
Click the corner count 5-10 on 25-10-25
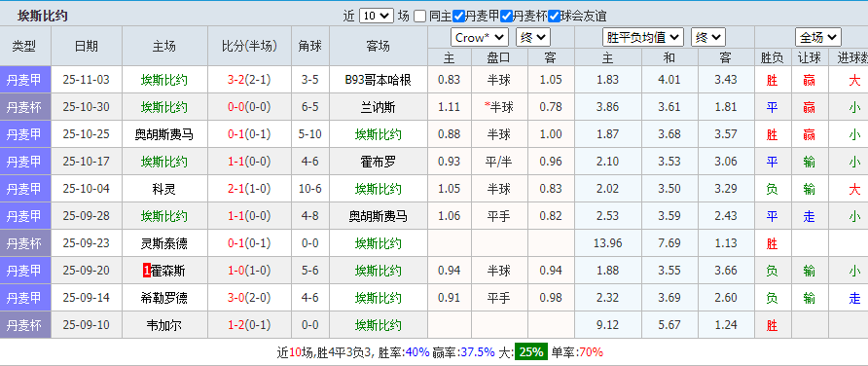[x=310, y=134]
